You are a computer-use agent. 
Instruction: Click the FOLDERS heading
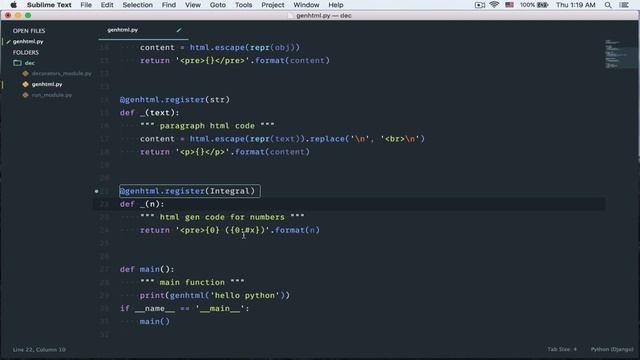tap(25, 52)
